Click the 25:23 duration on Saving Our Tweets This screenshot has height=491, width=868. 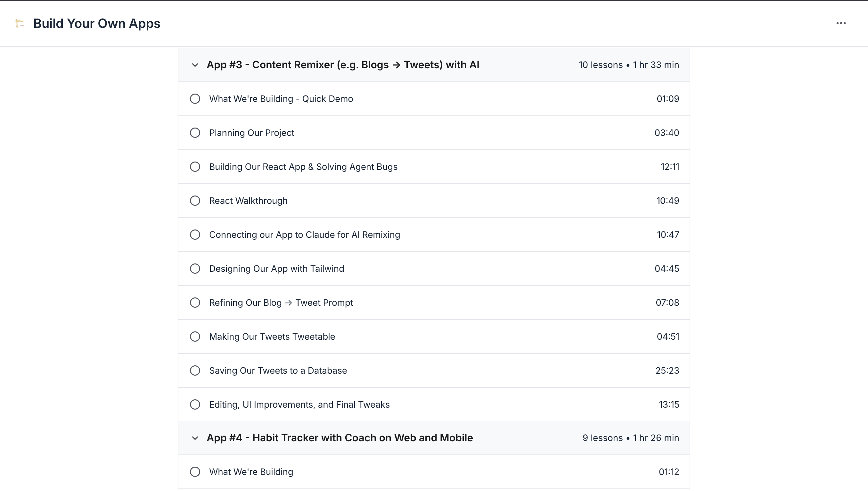pyautogui.click(x=667, y=370)
